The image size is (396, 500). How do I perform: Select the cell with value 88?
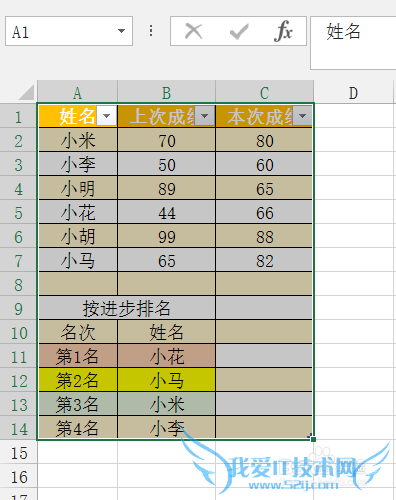point(264,236)
